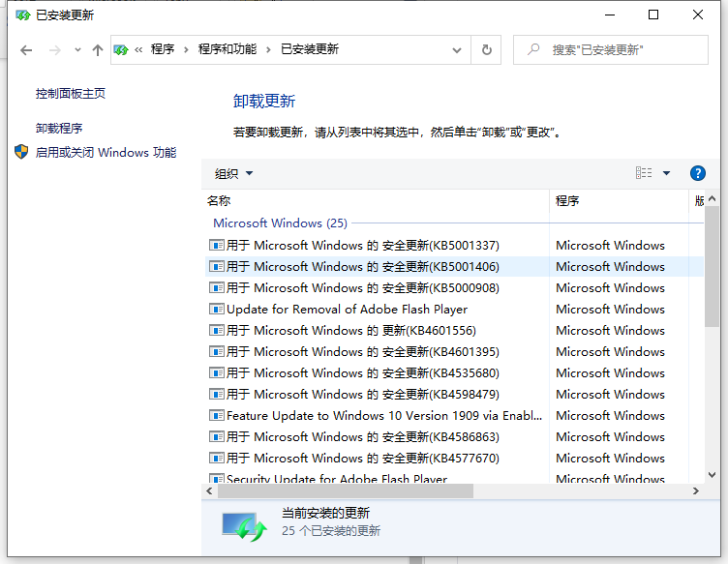Viewport: 728px width, 564px height.
Task: Click the vertical scrollbar up arrow
Action: pos(712,198)
